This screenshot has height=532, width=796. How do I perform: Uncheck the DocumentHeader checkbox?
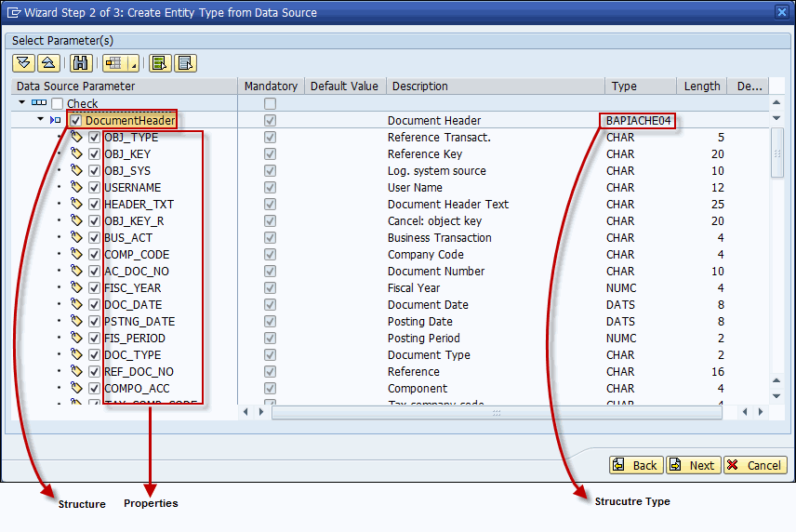(76, 121)
